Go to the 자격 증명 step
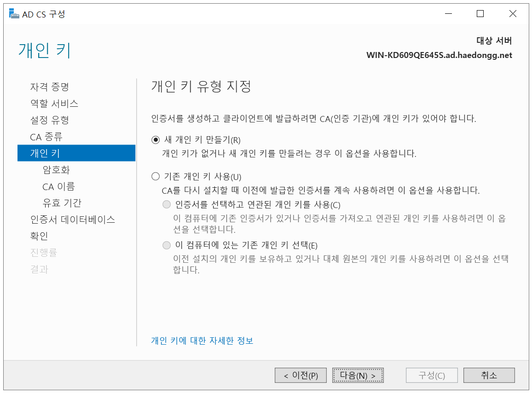Screen dimensions: 532x393 50,87
